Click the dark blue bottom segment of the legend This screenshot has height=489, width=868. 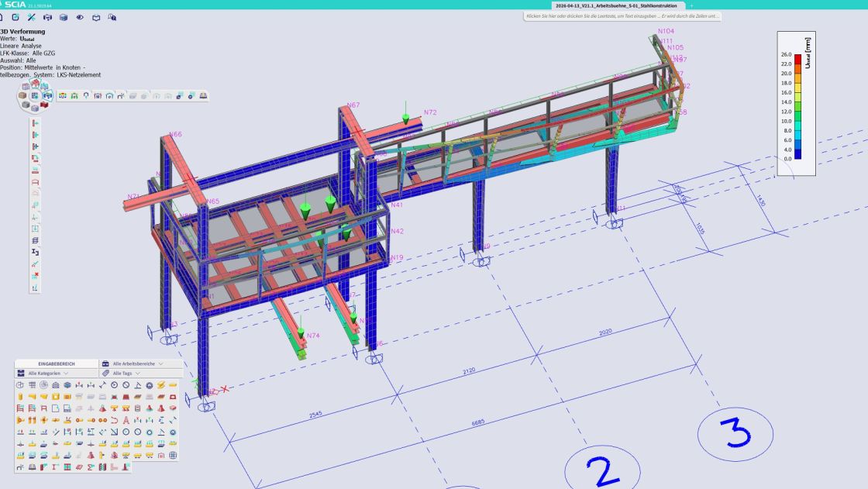(797, 154)
